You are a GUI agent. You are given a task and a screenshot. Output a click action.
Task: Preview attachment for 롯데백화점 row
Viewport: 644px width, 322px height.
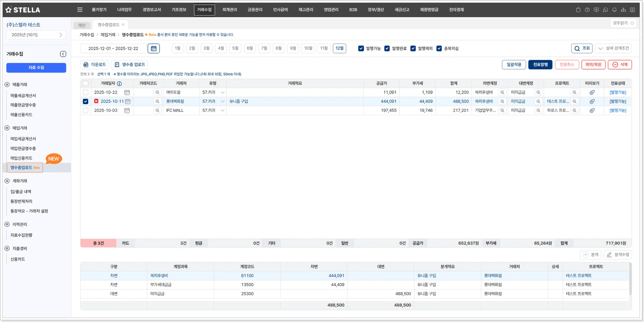(592, 101)
